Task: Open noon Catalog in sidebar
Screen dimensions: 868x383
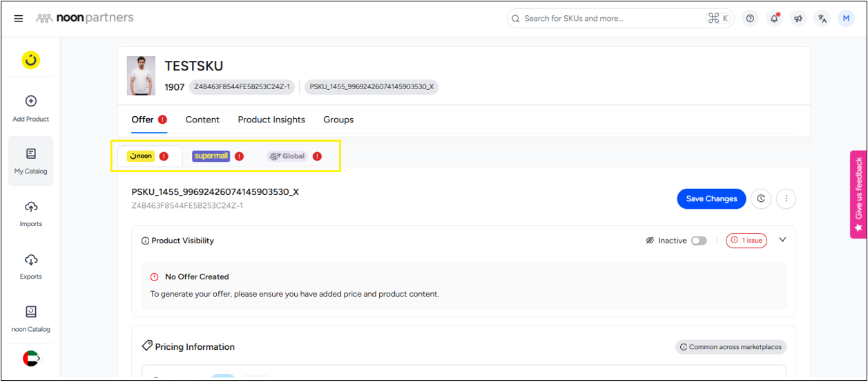Action: click(30, 319)
